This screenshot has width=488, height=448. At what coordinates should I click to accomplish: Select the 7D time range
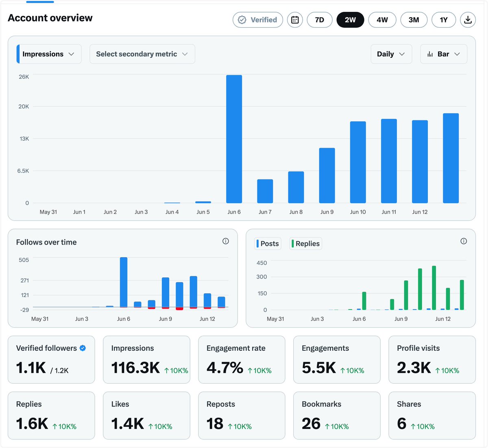coord(320,20)
